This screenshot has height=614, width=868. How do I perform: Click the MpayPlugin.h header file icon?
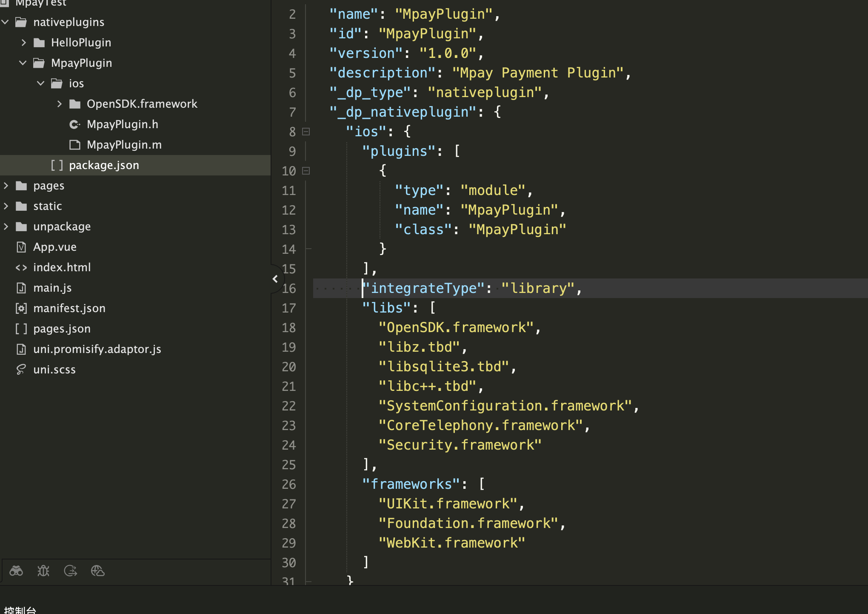pos(75,124)
